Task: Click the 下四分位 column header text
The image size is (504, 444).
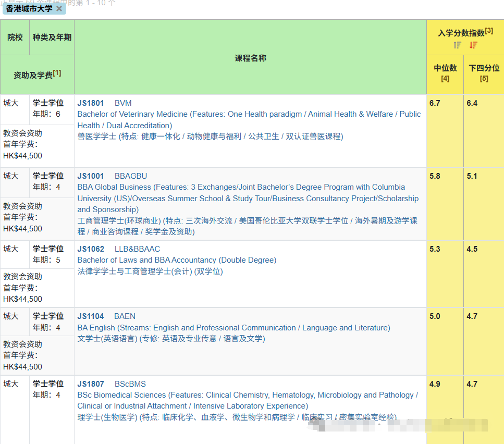Action: point(484,68)
